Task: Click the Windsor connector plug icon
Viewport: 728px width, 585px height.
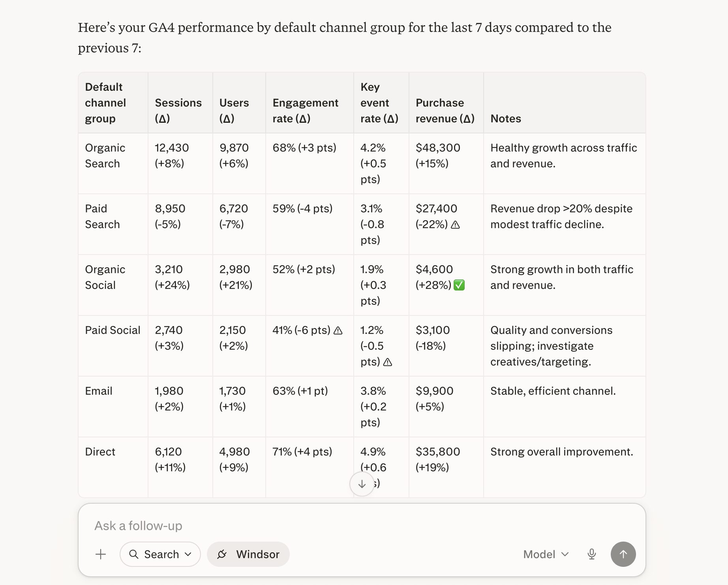Action: (222, 554)
